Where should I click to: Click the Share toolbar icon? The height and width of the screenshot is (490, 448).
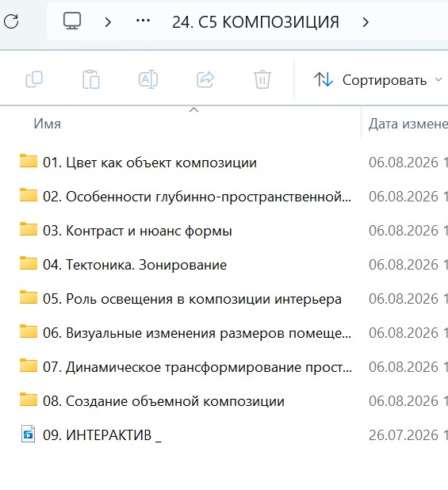205,79
